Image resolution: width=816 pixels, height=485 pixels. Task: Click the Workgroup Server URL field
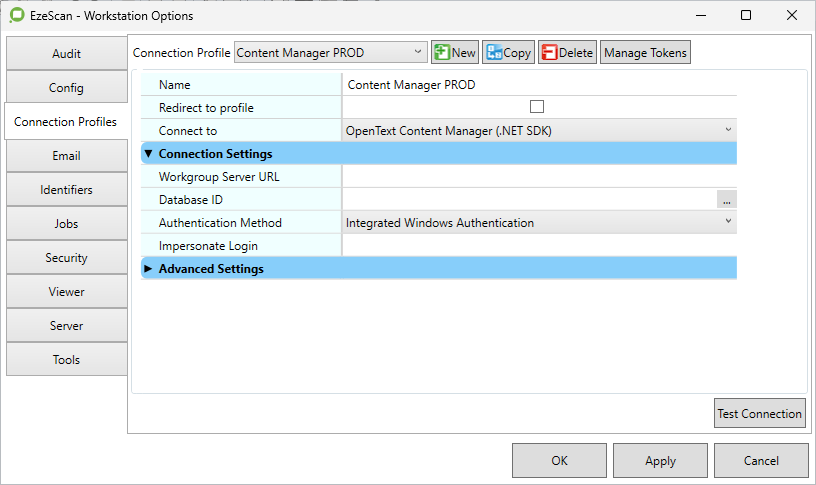pyautogui.click(x=539, y=177)
